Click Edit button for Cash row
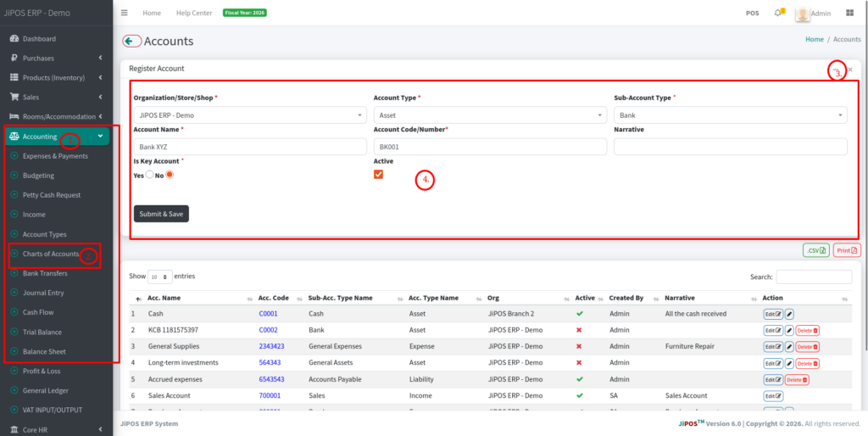The image size is (868, 436). click(x=773, y=314)
